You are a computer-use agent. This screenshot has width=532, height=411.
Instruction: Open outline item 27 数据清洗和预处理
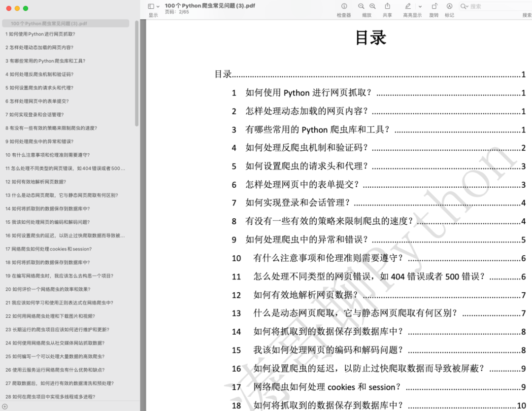pyautogui.click(x=60, y=383)
